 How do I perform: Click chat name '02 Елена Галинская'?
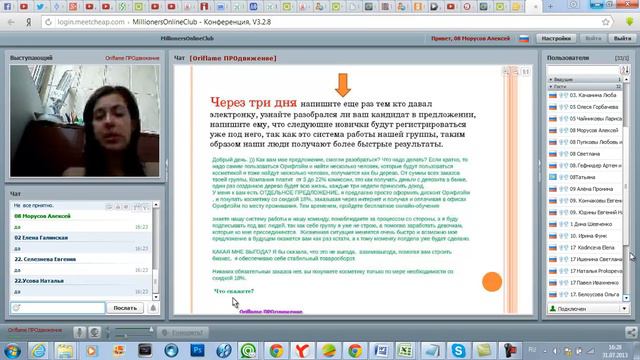coord(41,238)
